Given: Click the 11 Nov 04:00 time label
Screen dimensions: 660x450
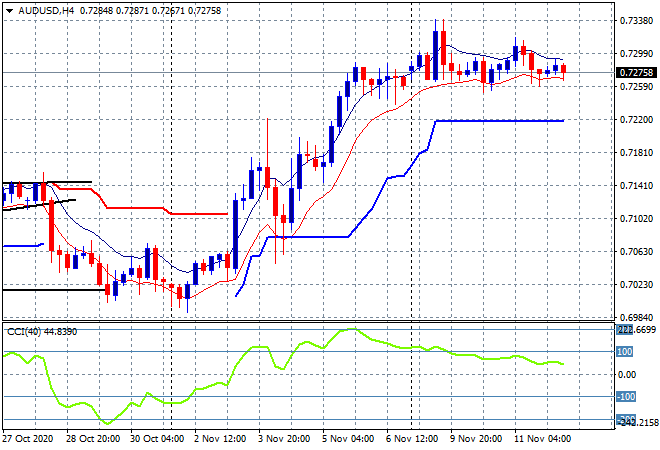Looking at the screenshot, I should (542, 439).
